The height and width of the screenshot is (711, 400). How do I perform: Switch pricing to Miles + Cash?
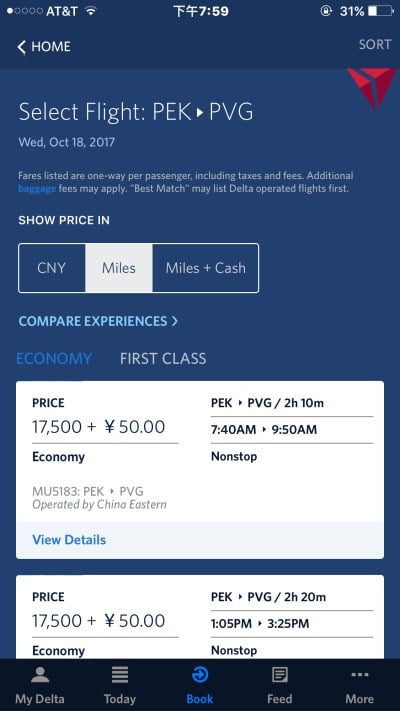[x=205, y=268]
